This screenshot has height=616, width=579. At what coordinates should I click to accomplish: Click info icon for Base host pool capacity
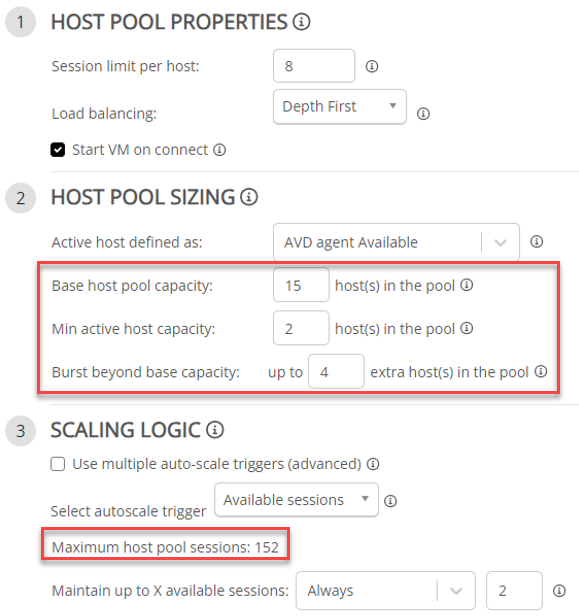point(467,285)
